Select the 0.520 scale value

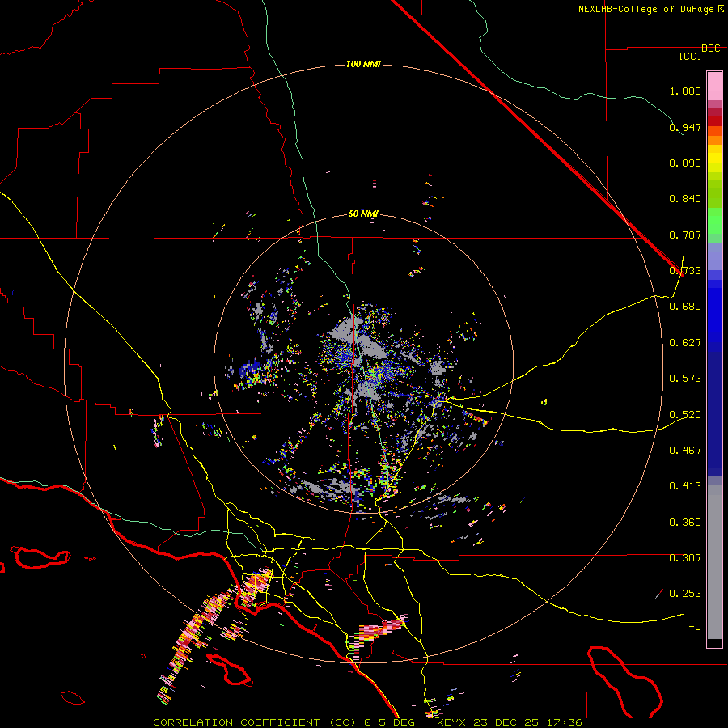[x=685, y=415]
